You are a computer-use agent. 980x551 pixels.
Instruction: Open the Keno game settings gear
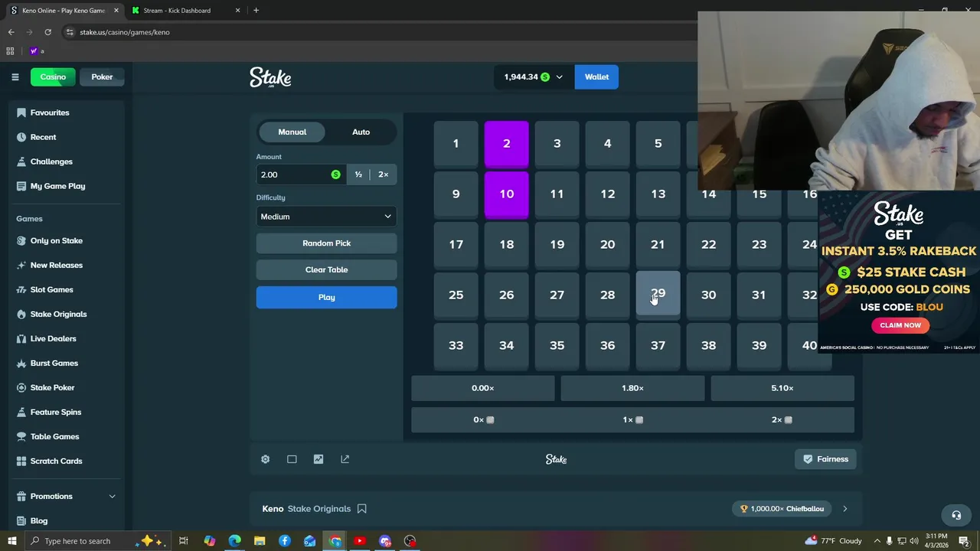coord(265,459)
